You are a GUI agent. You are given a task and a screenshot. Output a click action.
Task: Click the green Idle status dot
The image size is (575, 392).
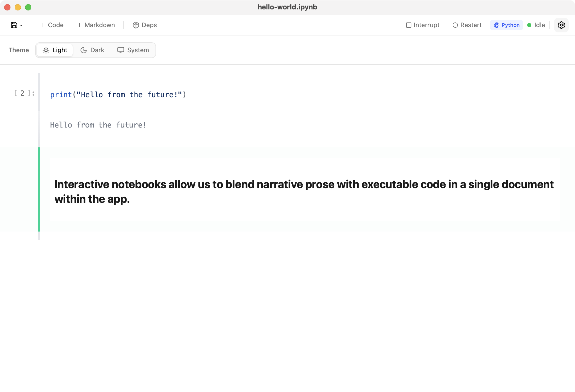[529, 25]
